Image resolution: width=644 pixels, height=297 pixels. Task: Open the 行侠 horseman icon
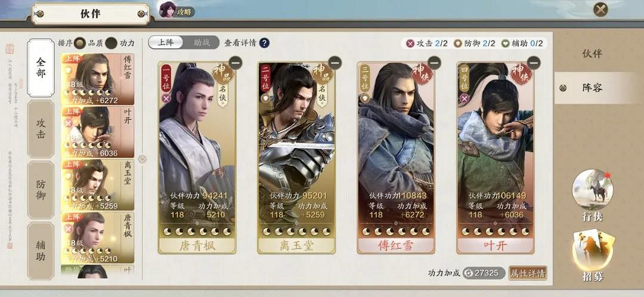click(x=593, y=190)
